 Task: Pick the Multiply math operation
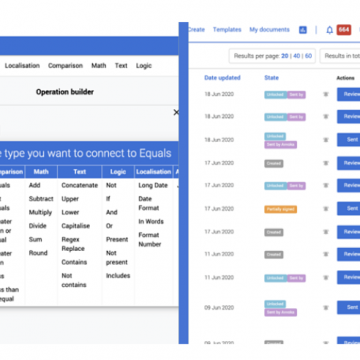(40, 212)
